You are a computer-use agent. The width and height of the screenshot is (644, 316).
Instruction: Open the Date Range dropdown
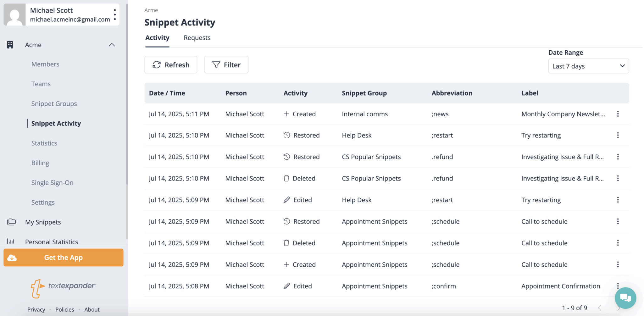click(x=588, y=66)
